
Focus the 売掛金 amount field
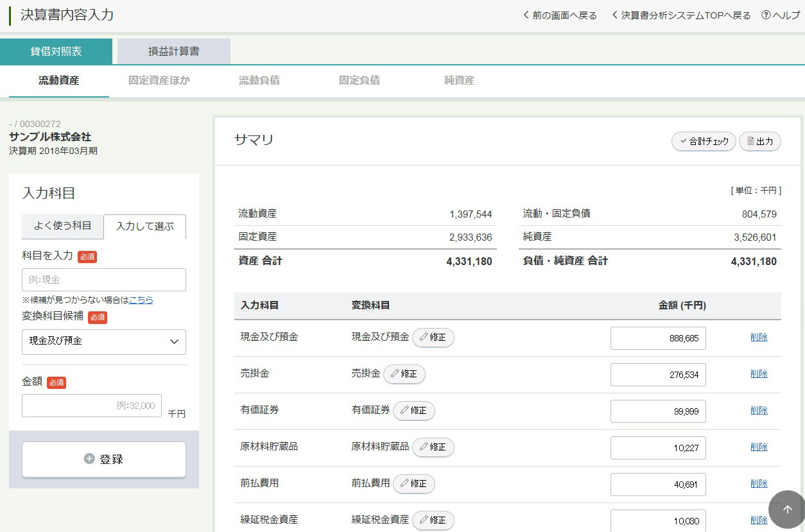[x=657, y=375]
